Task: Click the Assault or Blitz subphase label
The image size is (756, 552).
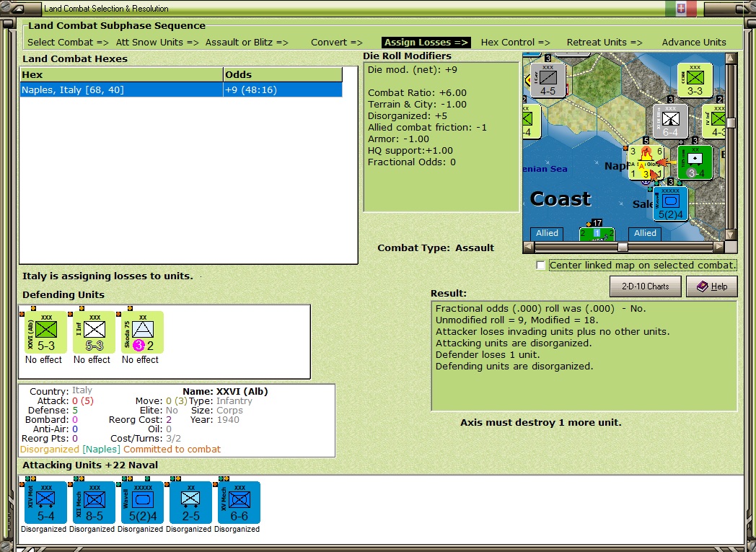Action: (x=247, y=43)
